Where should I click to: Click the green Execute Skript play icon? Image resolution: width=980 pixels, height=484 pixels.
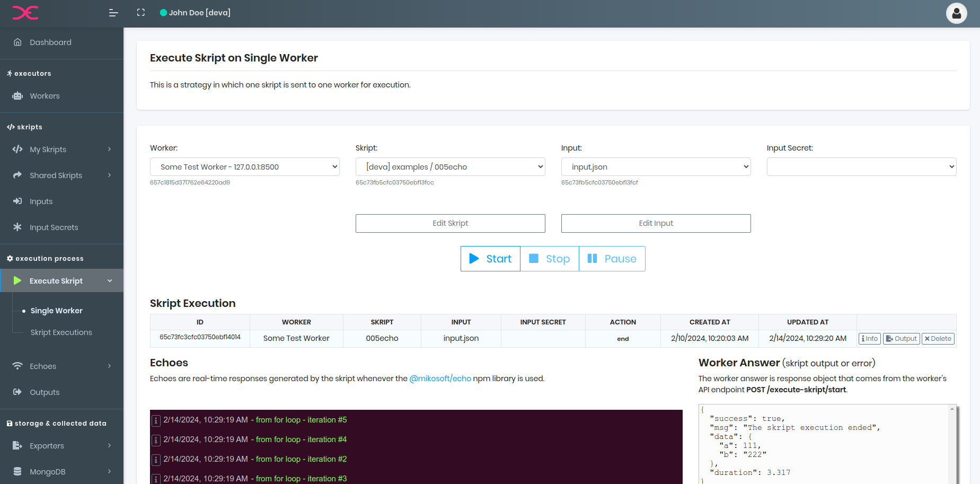point(17,280)
